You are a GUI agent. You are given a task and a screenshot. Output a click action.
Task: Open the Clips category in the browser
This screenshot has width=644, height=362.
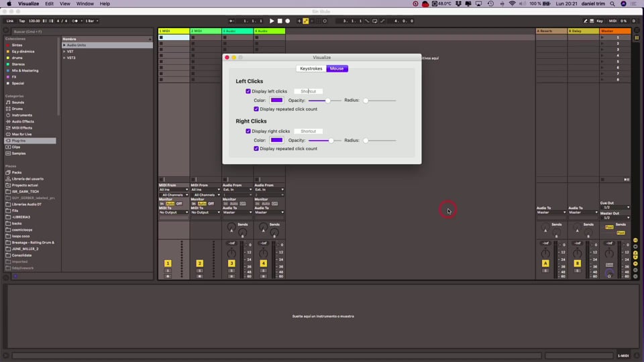point(13,147)
